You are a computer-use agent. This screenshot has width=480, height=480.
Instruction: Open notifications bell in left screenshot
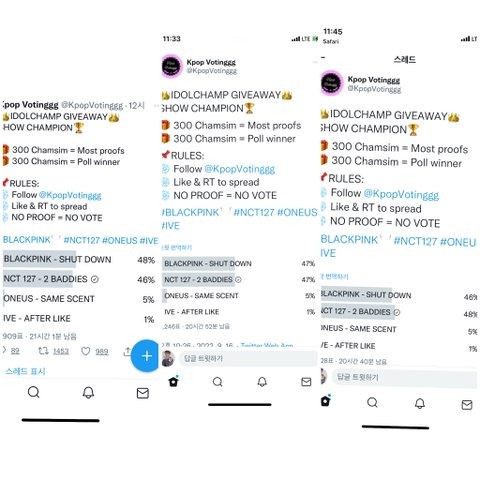[x=88, y=393]
